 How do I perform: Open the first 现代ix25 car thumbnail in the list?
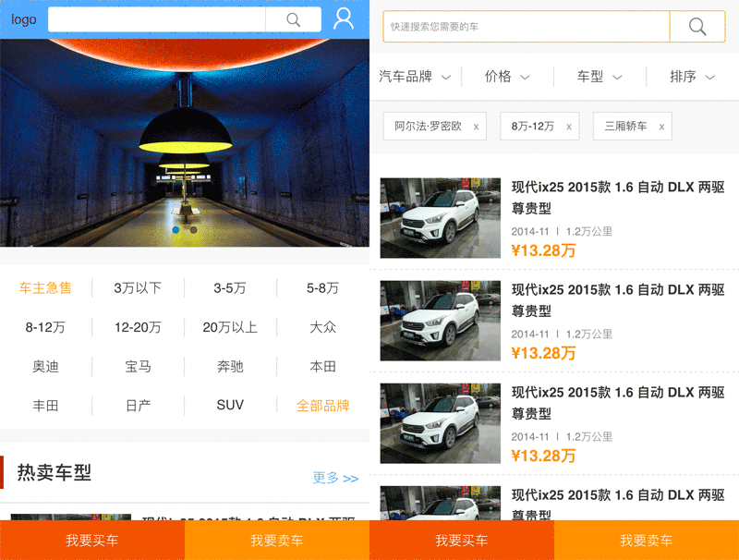pos(441,218)
